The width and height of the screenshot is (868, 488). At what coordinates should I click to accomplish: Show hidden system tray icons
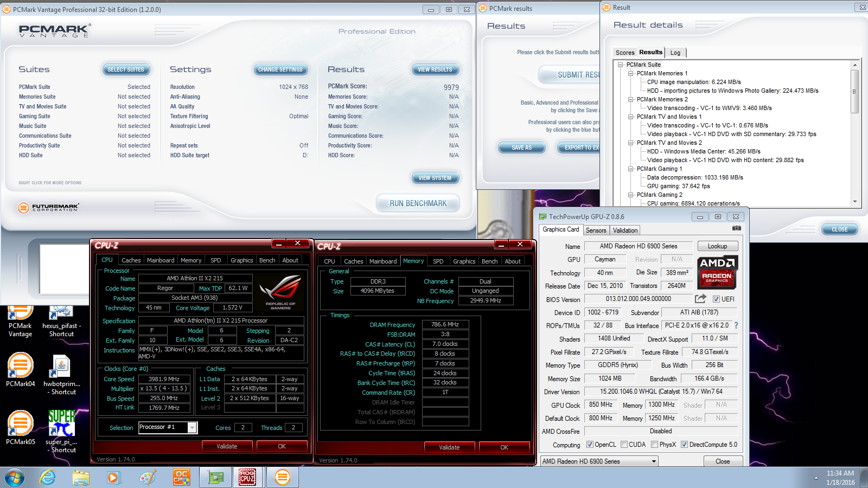(x=816, y=478)
